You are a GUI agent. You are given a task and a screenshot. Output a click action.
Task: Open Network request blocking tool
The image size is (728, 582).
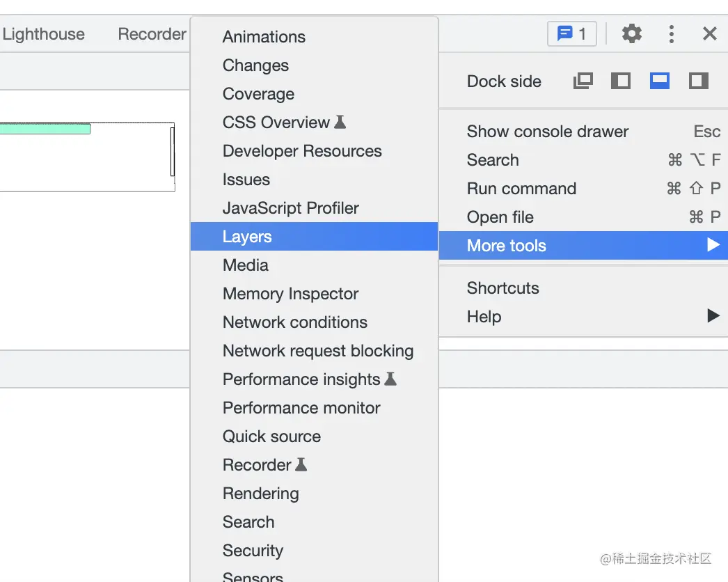pyautogui.click(x=318, y=351)
